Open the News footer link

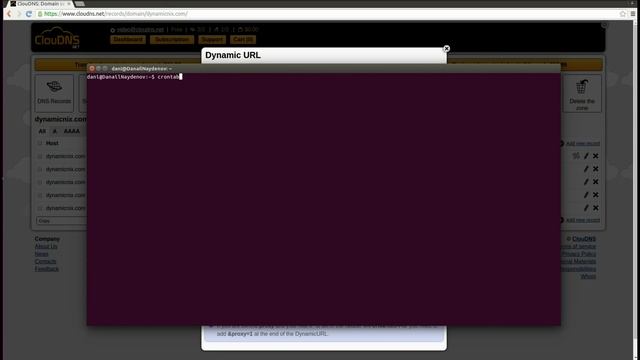(x=41, y=254)
